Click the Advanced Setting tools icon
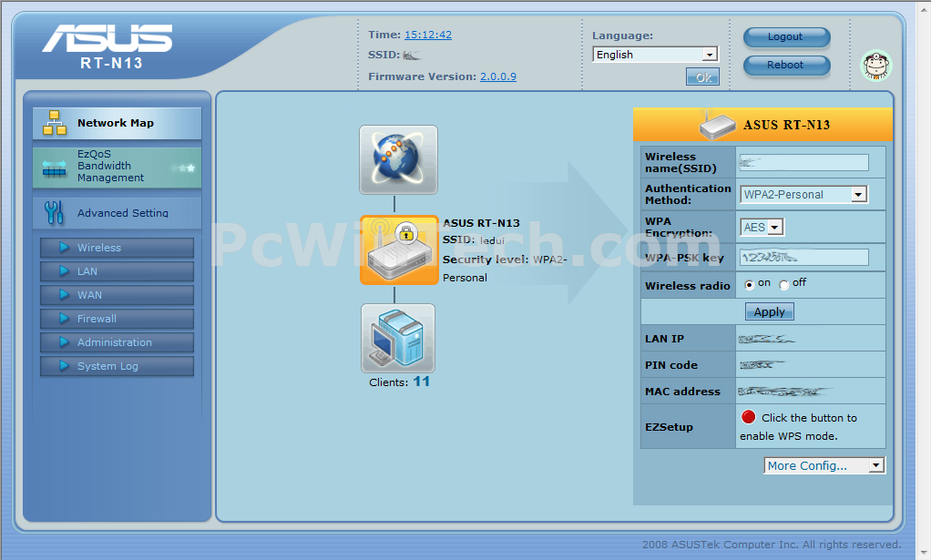The width and height of the screenshot is (931, 560). tap(54, 213)
